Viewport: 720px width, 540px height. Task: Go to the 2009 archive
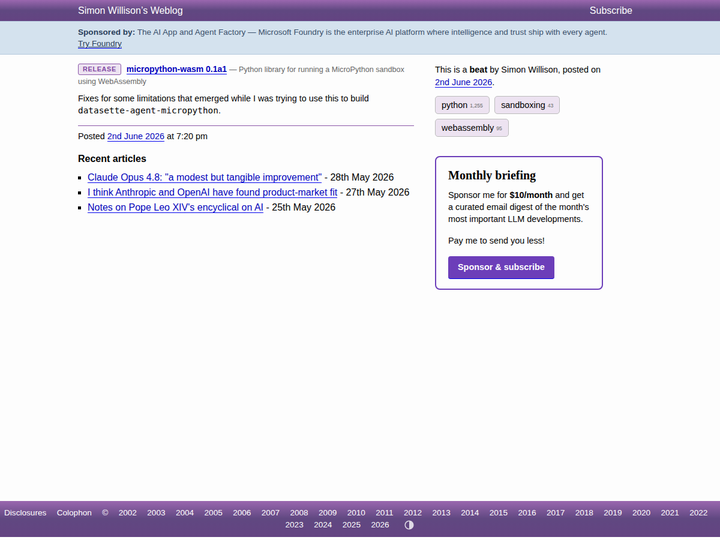pos(327,512)
